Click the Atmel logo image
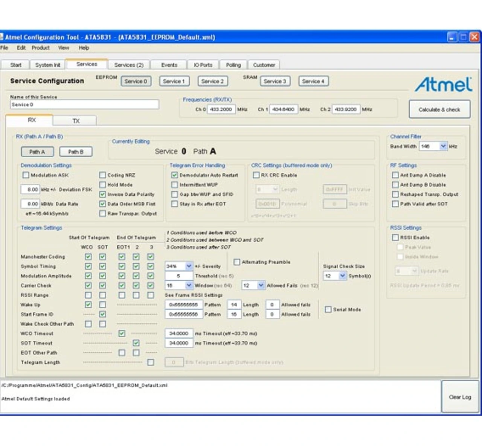The height and width of the screenshot is (448, 482). (443, 85)
